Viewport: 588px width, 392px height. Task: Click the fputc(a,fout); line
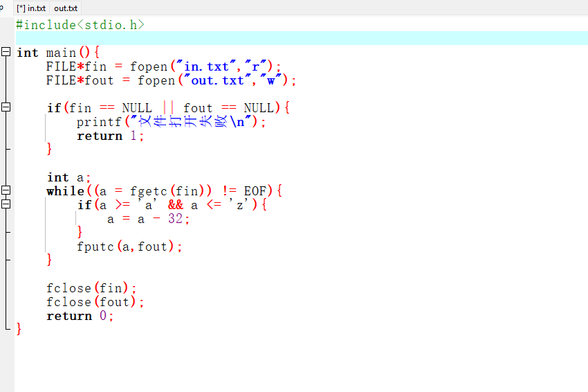[x=129, y=247]
